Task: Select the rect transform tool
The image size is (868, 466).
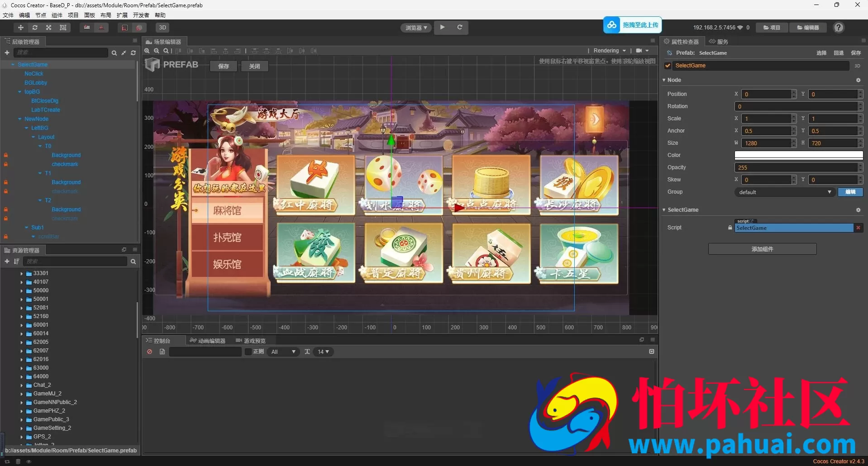Action: coord(63,28)
